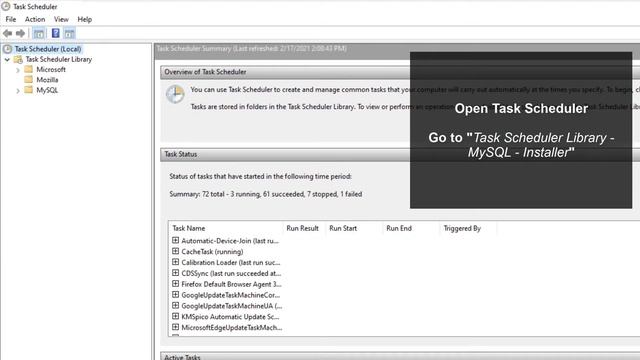640x360 pixels.
Task: Click the Task Scheduler Library folder icon
Action: (x=18, y=60)
